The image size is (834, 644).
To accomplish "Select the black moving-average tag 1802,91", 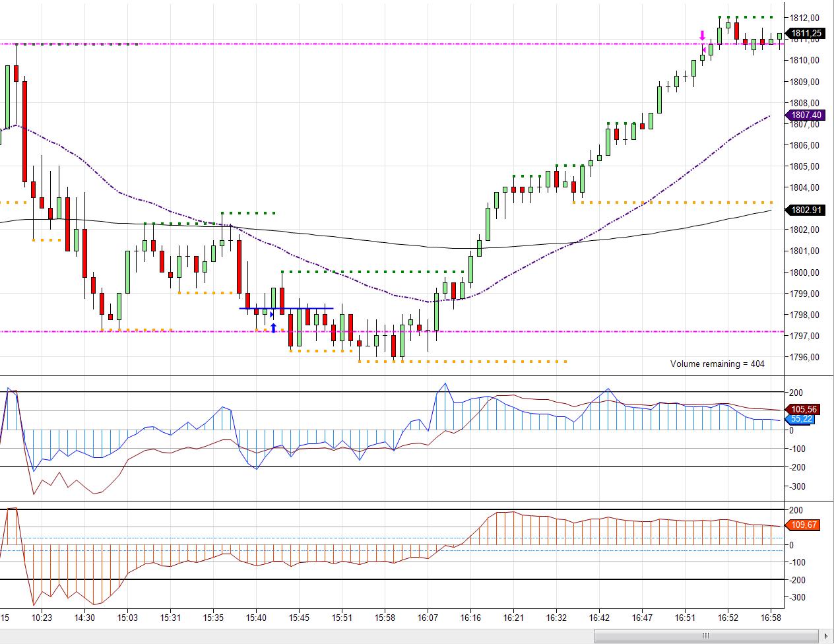I will (x=805, y=210).
